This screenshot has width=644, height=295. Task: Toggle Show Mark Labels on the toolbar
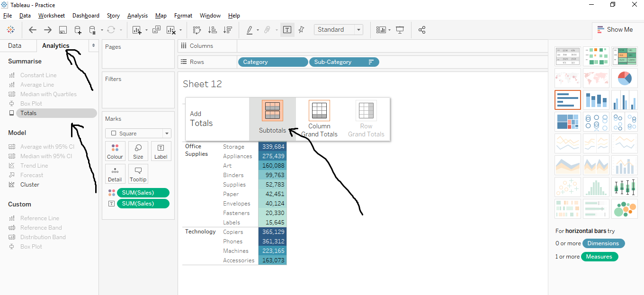pos(287,29)
